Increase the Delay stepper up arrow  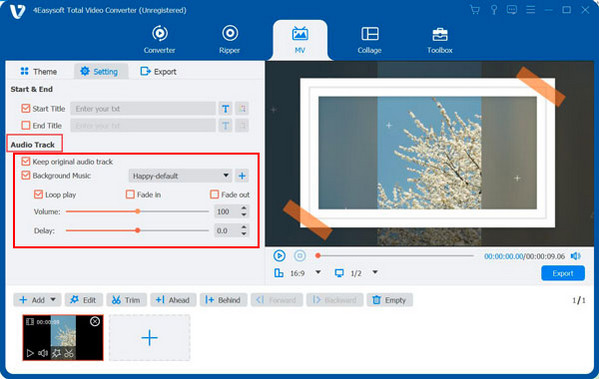[x=244, y=227]
